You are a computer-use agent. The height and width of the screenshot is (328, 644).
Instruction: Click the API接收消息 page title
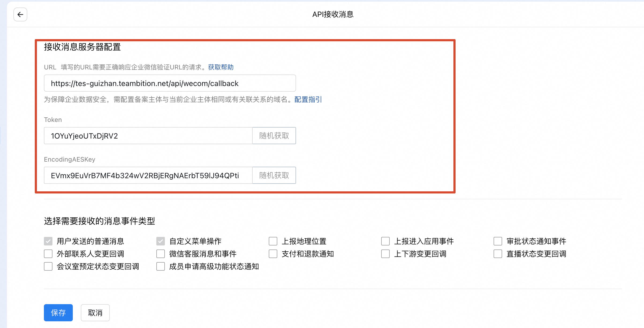click(x=333, y=14)
